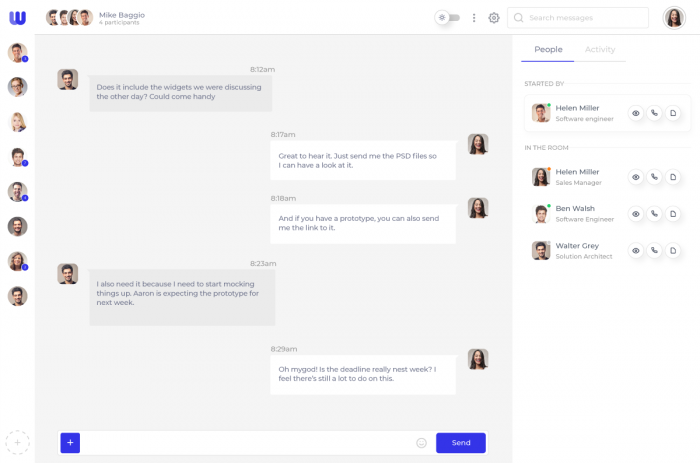This screenshot has height=463, width=700.
Task: Open the settings gear icon
Action: click(494, 18)
